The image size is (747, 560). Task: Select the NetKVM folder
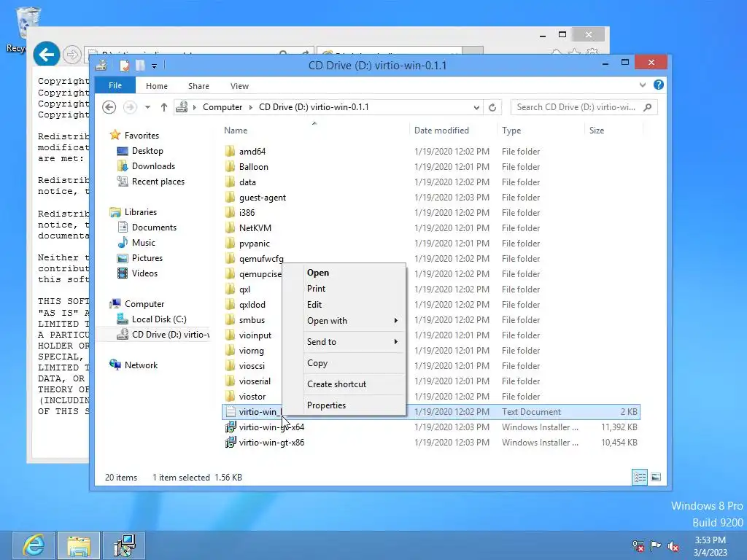255,227
